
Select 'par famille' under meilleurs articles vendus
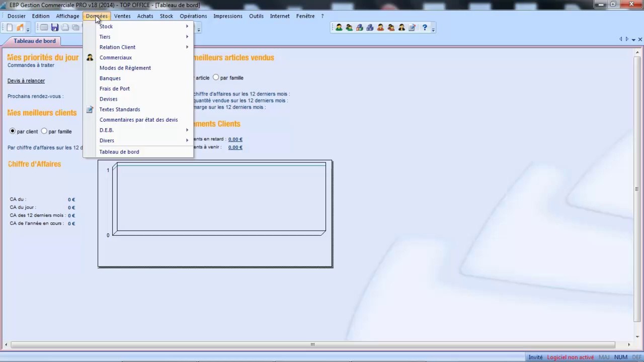coord(216,77)
